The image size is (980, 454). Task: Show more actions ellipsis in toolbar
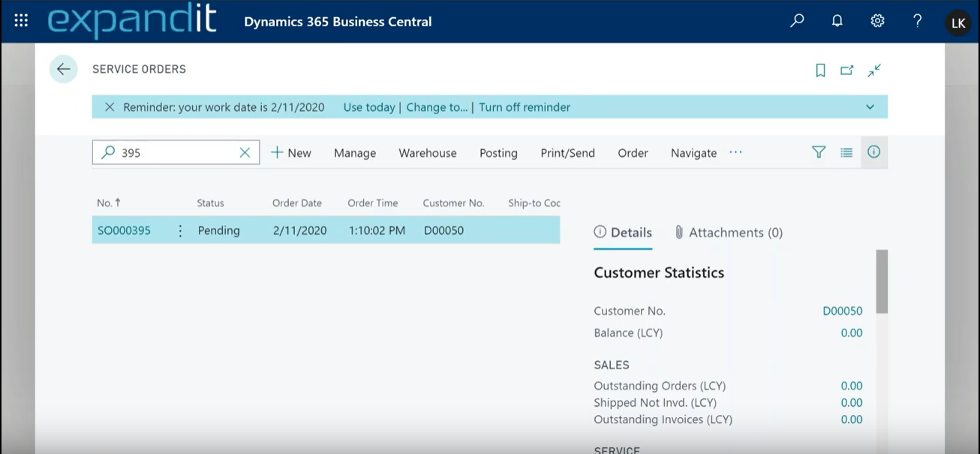(735, 152)
